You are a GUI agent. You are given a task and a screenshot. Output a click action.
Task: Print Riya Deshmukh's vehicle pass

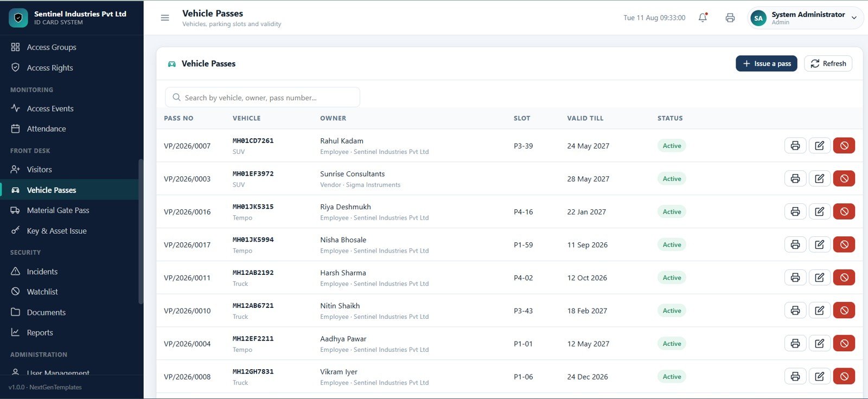tap(795, 212)
